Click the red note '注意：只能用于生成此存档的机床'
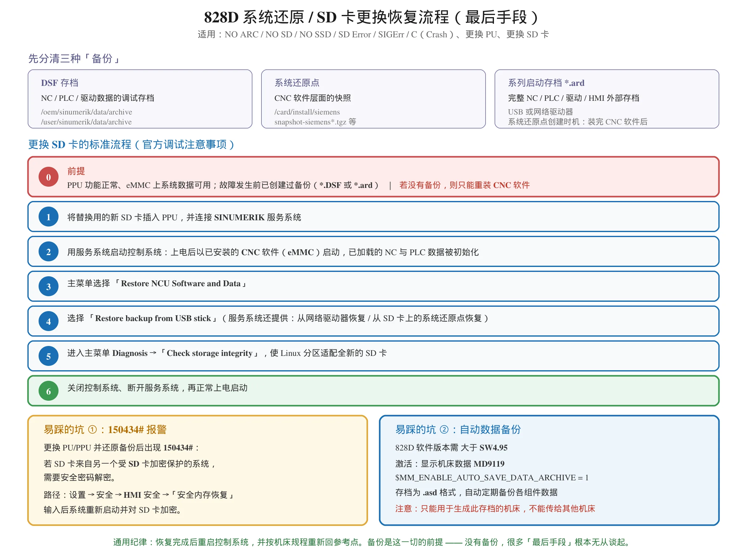 pyautogui.click(x=458, y=509)
